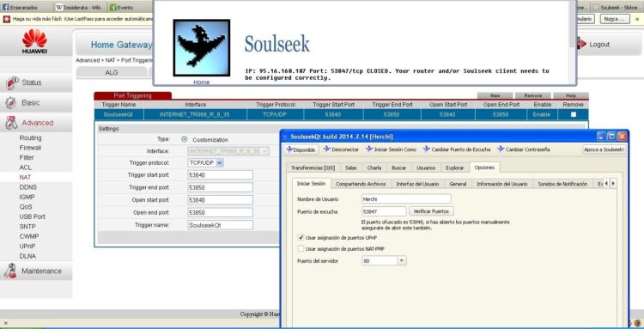644x329 pixels.
Task: Select the Customization type radio button
Action: point(185,140)
